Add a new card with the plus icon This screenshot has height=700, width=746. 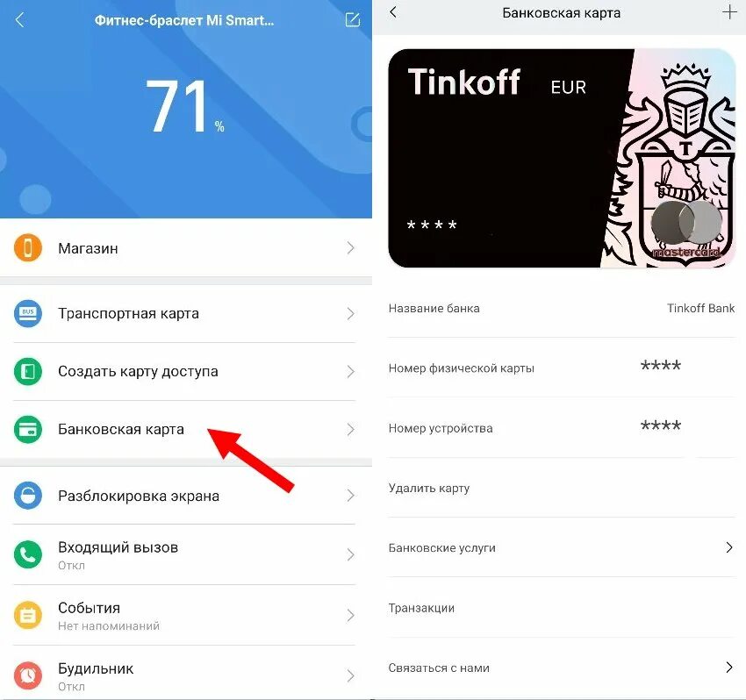click(728, 12)
